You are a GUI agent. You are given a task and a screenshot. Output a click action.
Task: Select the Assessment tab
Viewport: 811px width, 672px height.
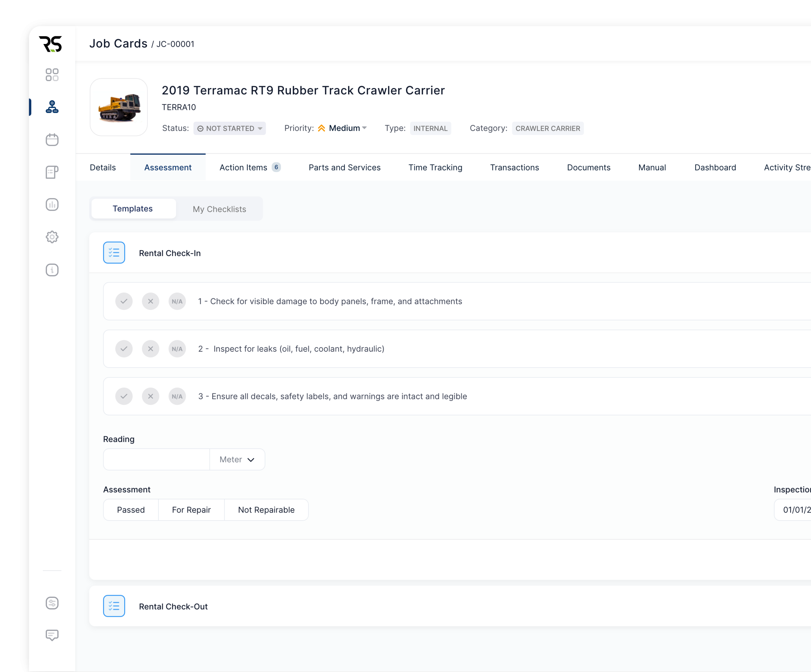point(168,167)
